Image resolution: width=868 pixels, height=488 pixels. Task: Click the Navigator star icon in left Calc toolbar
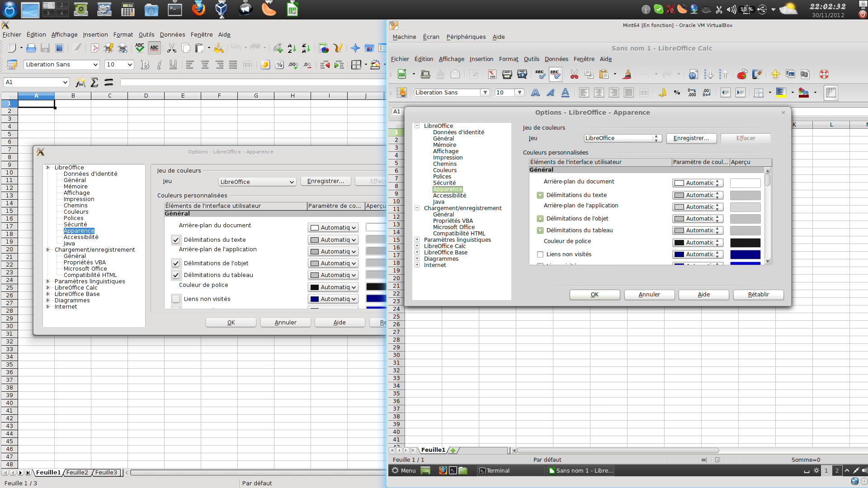click(x=355, y=48)
